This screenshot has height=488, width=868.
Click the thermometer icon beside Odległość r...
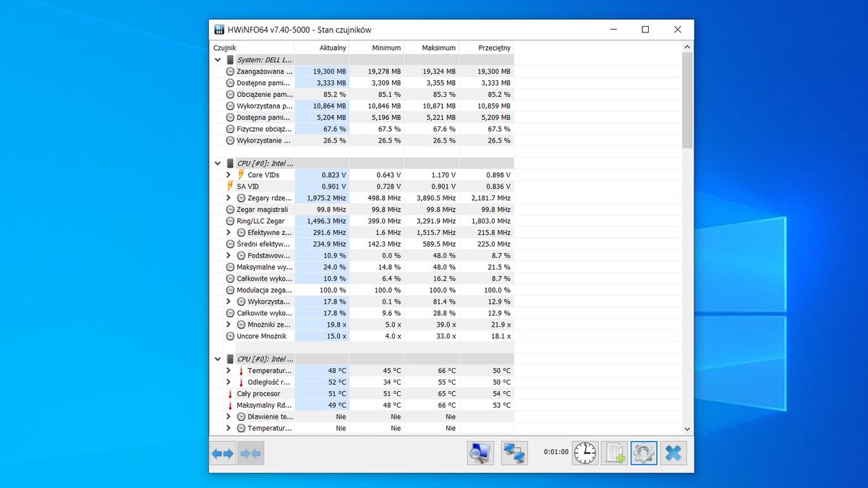click(x=242, y=382)
